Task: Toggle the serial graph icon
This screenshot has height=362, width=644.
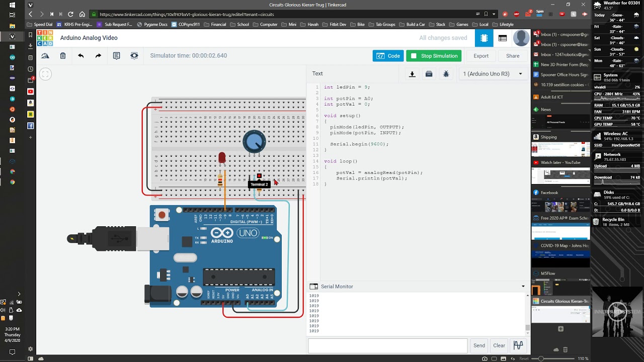Action: [x=518, y=345]
